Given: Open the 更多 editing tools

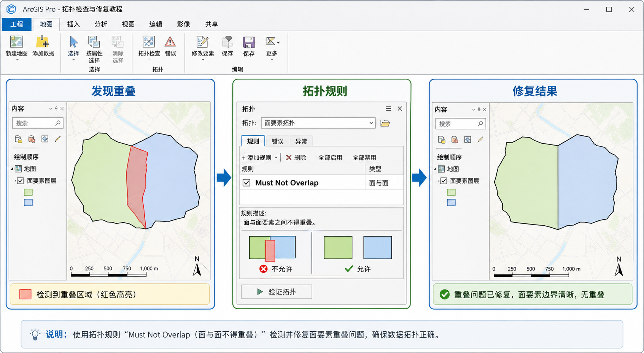Looking at the screenshot, I should [x=272, y=41].
